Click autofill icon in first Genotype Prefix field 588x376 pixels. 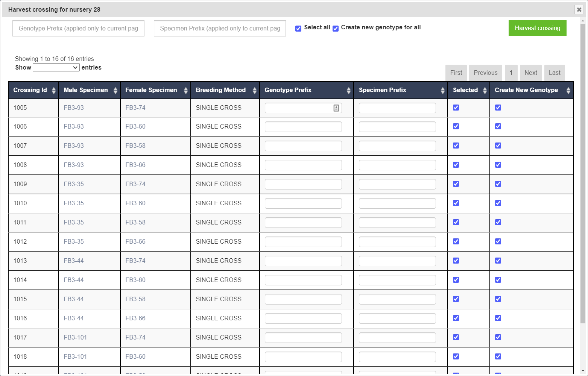point(336,108)
